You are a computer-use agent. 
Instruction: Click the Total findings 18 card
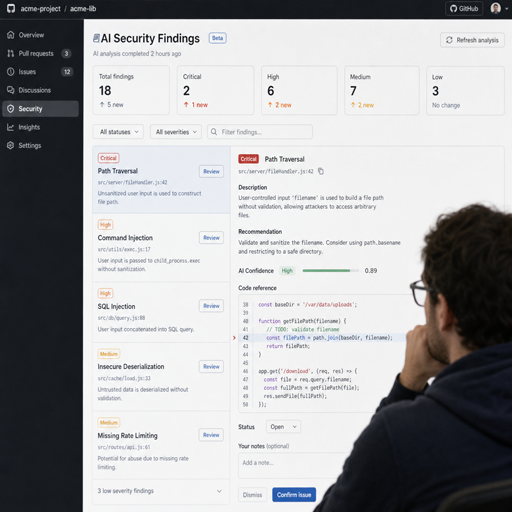(x=131, y=90)
